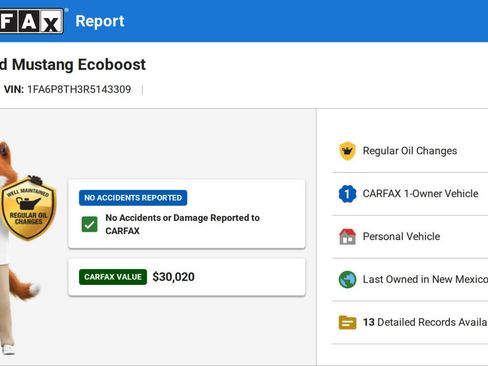Click the folder icon for Detailed Records
This screenshot has width=488, height=366.
[347, 322]
